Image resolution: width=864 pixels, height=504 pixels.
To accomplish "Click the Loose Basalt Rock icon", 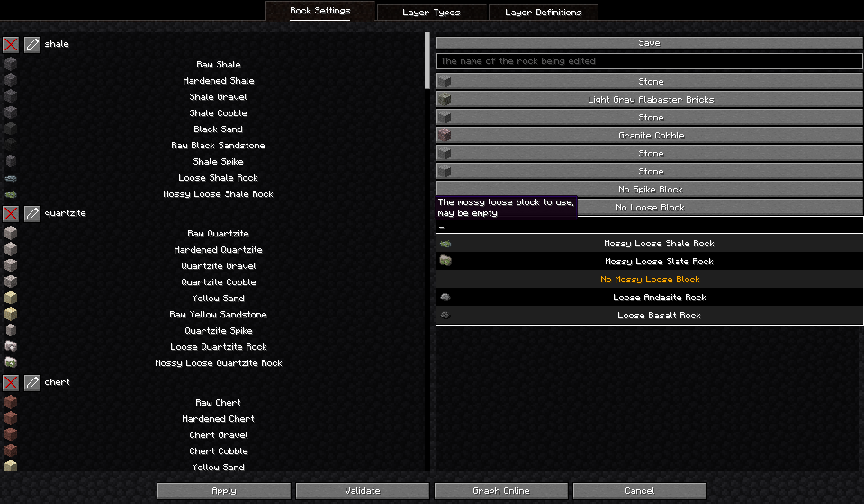I will [445, 315].
